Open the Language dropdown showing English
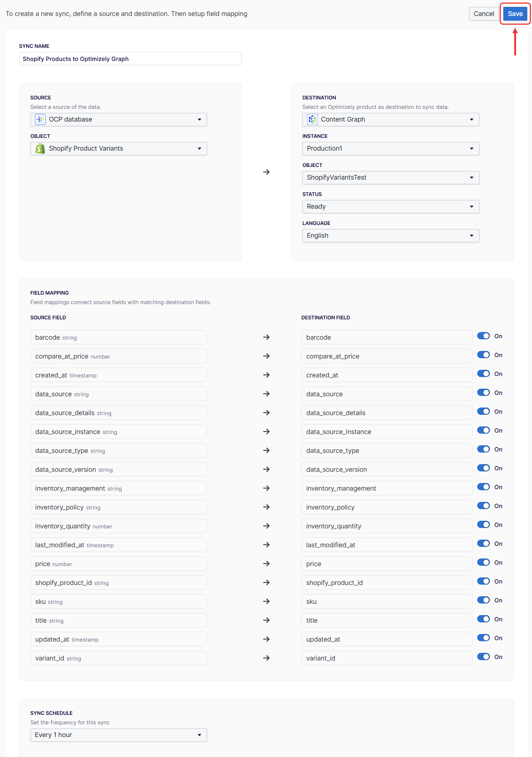 pyautogui.click(x=390, y=236)
